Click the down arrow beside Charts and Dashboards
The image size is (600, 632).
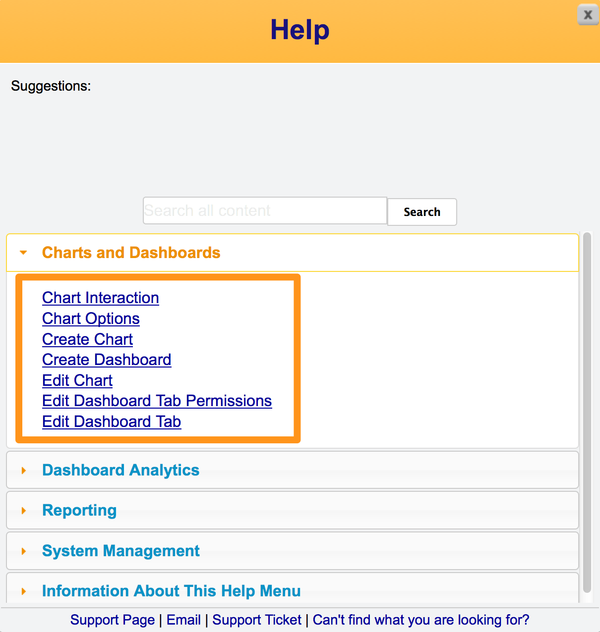[x=24, y=253]
